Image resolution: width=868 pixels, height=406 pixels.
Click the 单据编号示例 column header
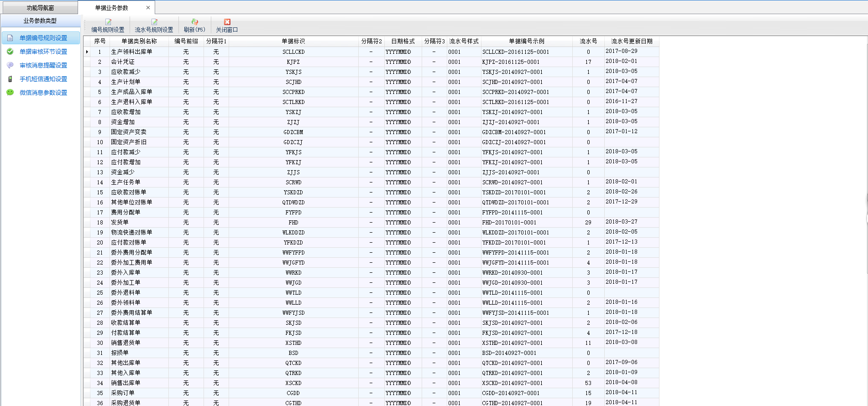(x=526, y=41)
